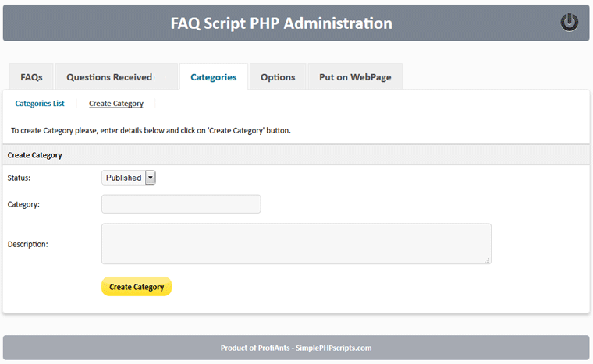
Task: Open the Categories List sub-link
Action: [x=40, y=103]
